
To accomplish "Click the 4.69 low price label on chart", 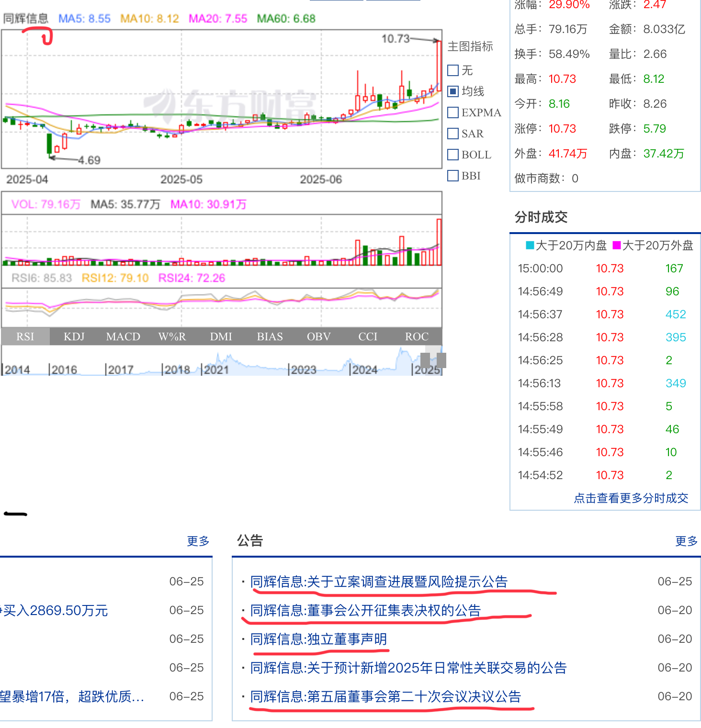I will click(x=89, y=160).
